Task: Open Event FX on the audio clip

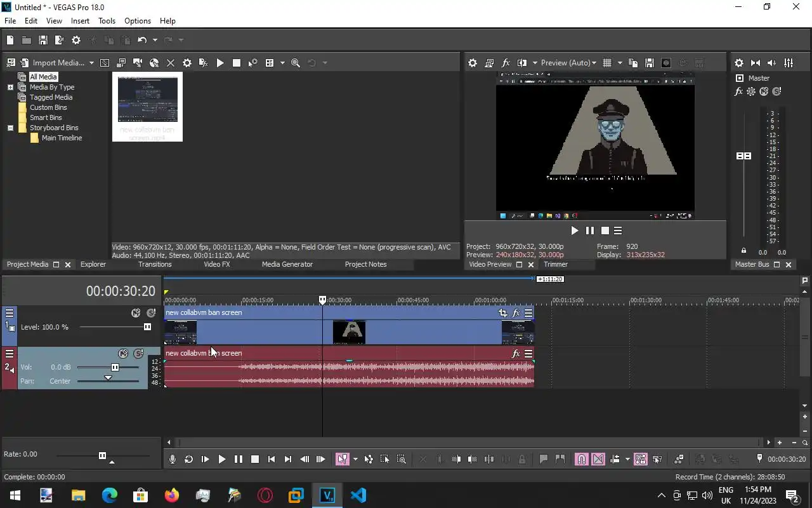Action: pos(516,353)
